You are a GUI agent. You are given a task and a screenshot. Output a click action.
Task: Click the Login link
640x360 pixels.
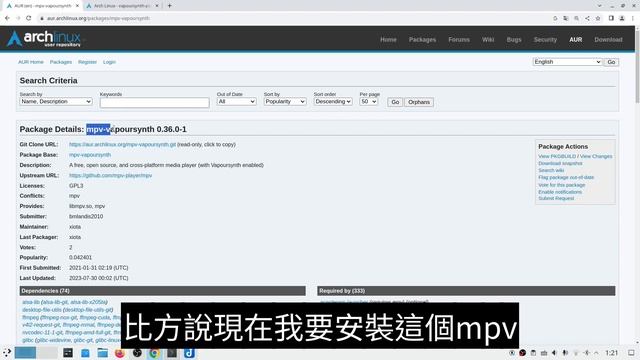tap(109, 62)
